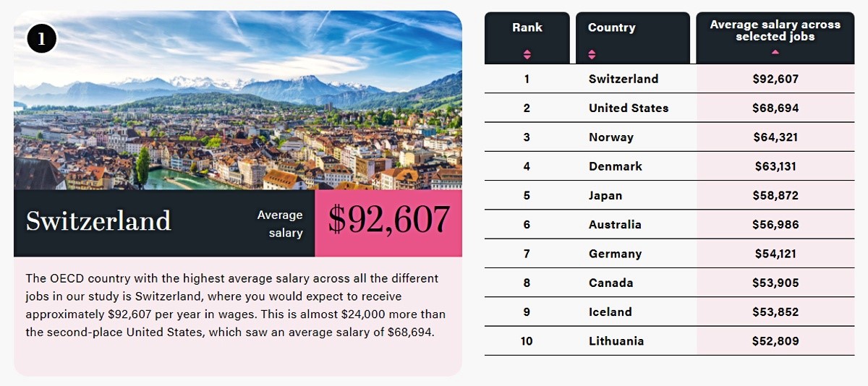Click the OECD description paragraph text

(236, 306)
